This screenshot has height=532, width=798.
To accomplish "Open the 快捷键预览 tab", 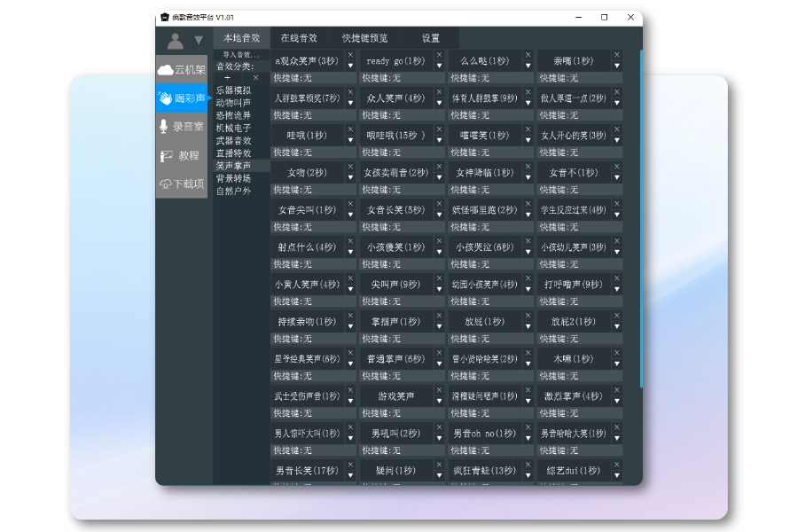I will 364,38.
